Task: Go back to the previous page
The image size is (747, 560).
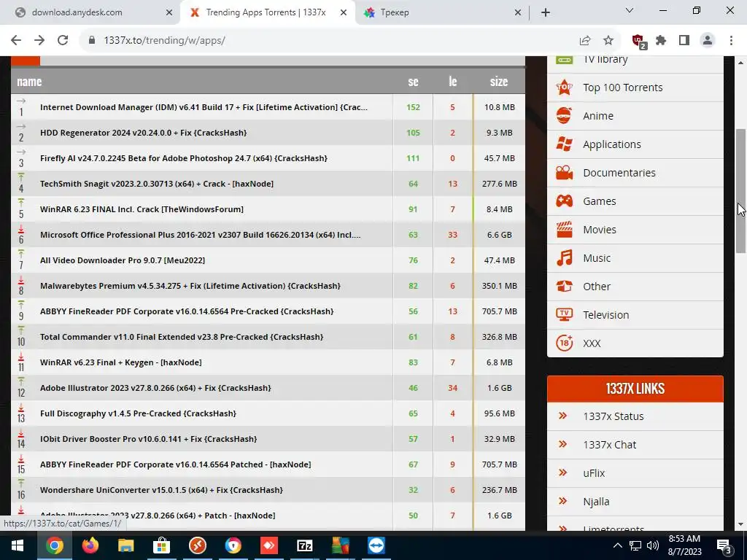Action: 16,40
